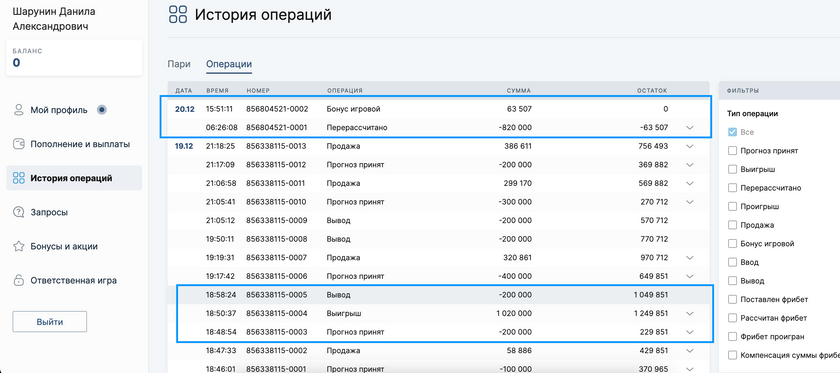Click the Тип операции filter heading
This screenshot has height=373, width=840.
[x=753, y=114]
